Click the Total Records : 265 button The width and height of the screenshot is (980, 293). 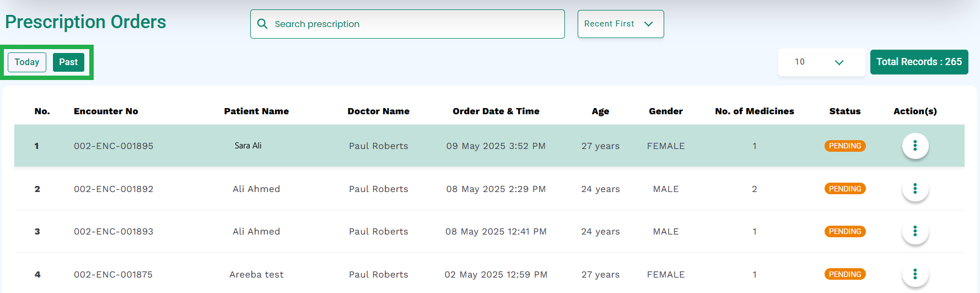point(919,62)
